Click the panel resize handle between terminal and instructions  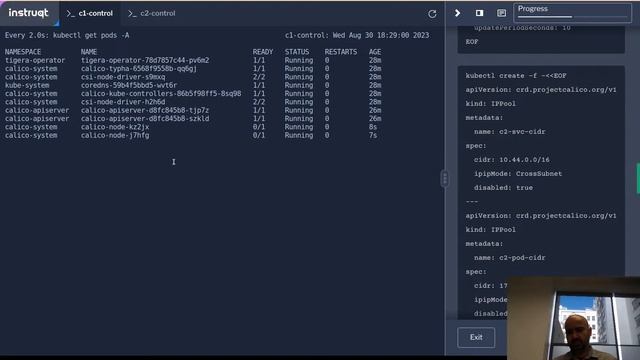pos(445,179)
